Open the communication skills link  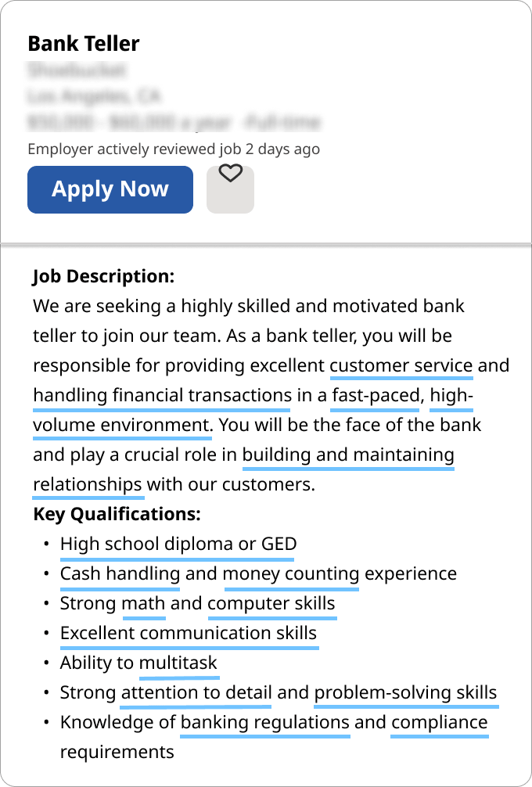coord(189,633)
